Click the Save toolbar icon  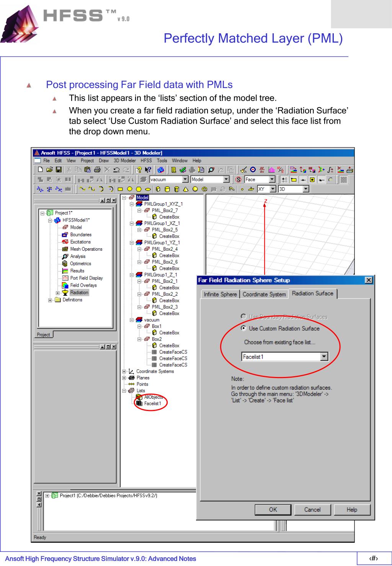(x=59, y=170)
